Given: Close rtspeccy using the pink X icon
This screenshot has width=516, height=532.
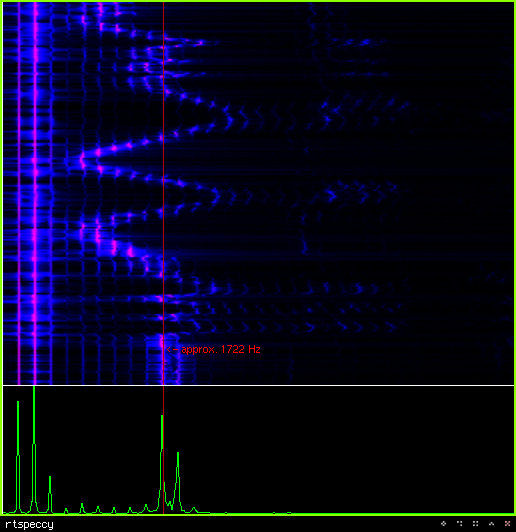Looking at the screenshot, I should click(x=508, y=524).
